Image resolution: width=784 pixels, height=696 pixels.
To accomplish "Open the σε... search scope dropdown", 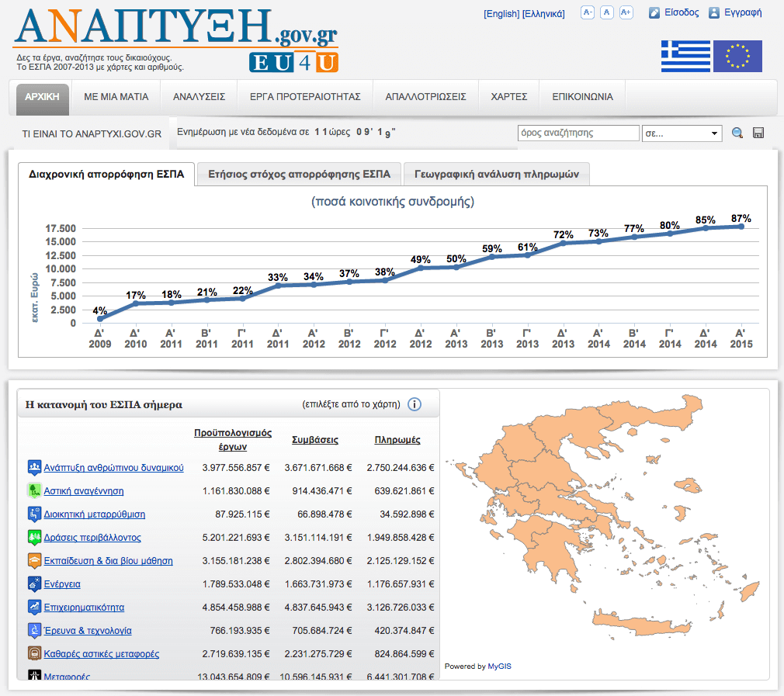I will 682,133.
